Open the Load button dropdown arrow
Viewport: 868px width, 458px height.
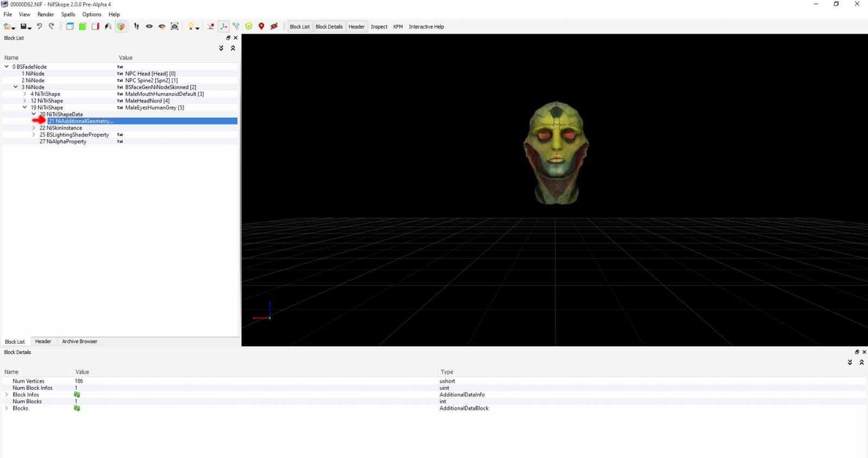[x=14, y=28]
